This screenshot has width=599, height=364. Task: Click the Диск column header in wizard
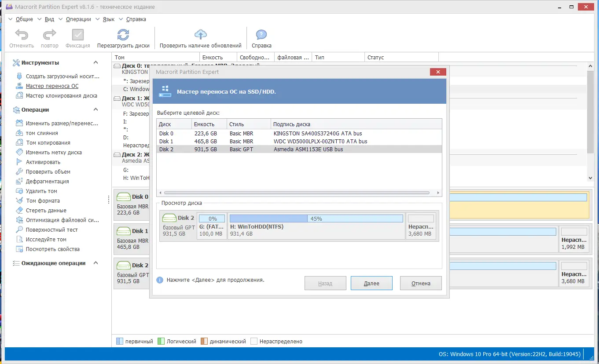(174, 124)
